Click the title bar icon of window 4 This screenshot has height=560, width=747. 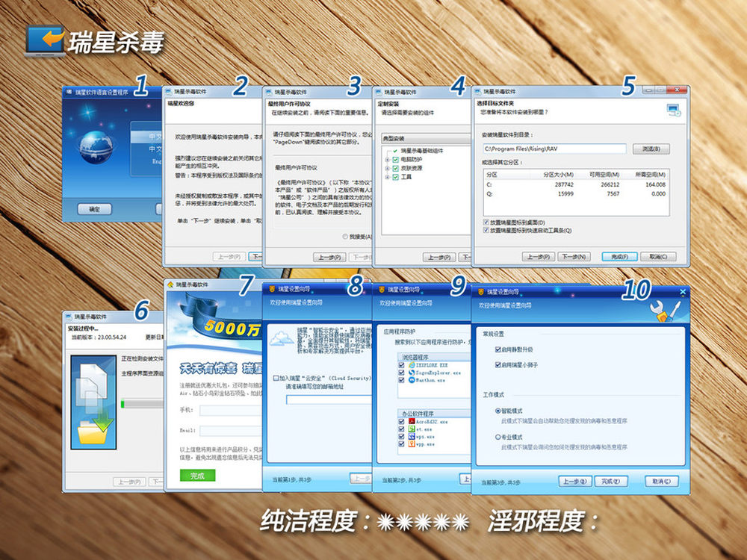[379, 92]
